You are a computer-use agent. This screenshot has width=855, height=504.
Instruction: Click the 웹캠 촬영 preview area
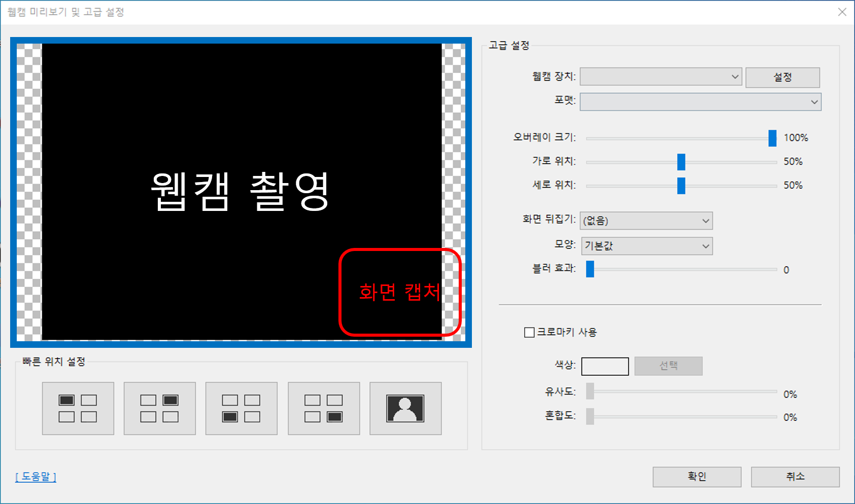tap(241, 192)
